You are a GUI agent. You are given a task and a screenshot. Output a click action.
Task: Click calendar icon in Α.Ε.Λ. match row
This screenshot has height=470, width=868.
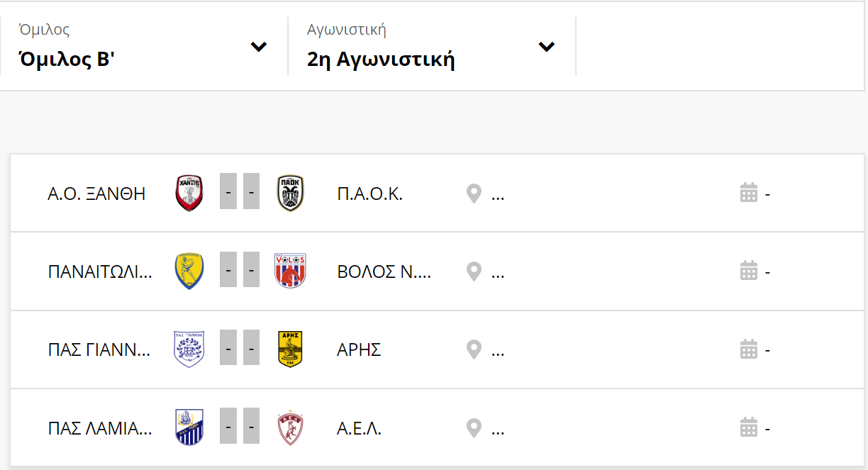pyautogui.click(x=749, y=428)
